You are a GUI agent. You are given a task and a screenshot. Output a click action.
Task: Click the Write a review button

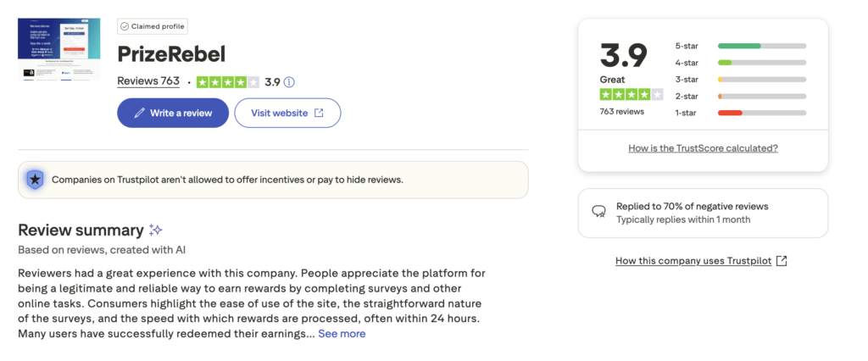(173, 113)
